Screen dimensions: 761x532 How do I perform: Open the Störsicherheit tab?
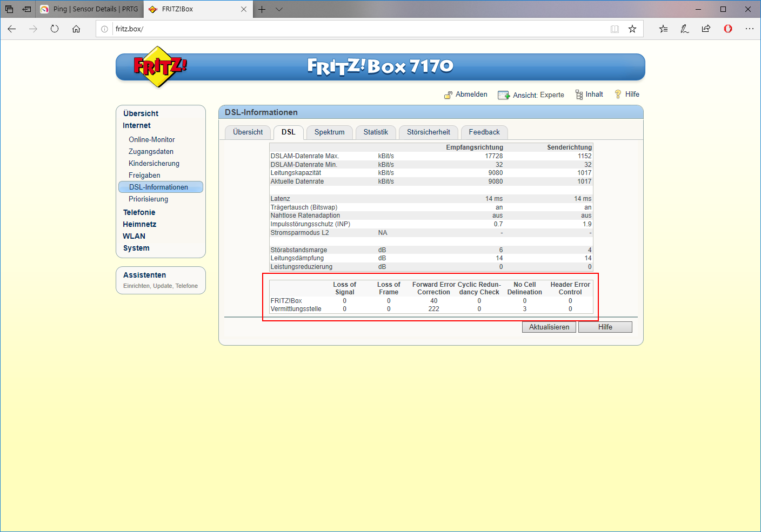[x=428, y=132]
